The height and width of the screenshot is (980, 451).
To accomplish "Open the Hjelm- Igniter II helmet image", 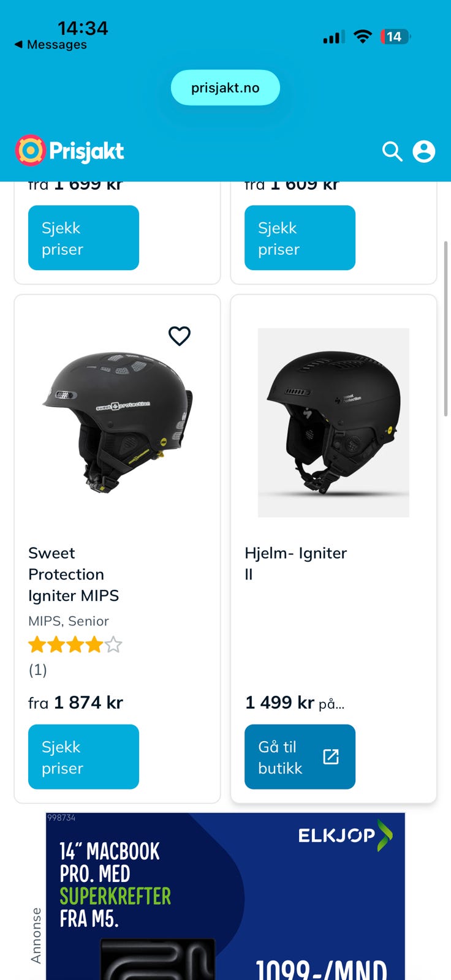I will pos(333,423).
